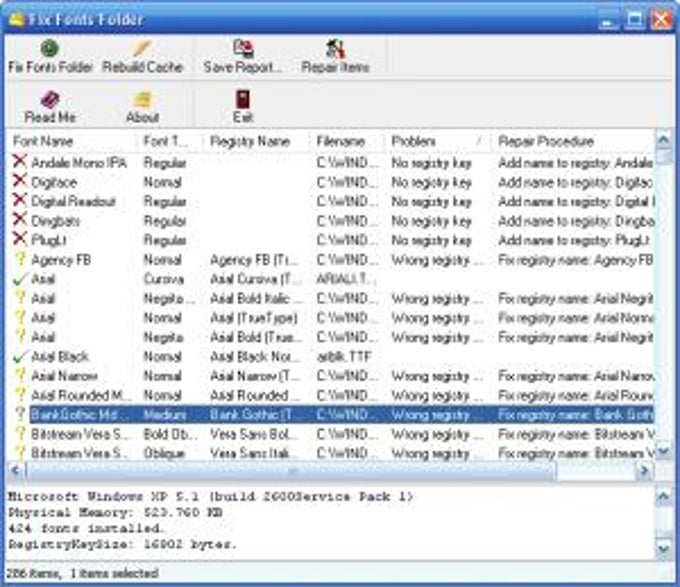The height and width of the screenshot is (587, 680).
Task: Sort by Problem column header
Action: [438, 141]
